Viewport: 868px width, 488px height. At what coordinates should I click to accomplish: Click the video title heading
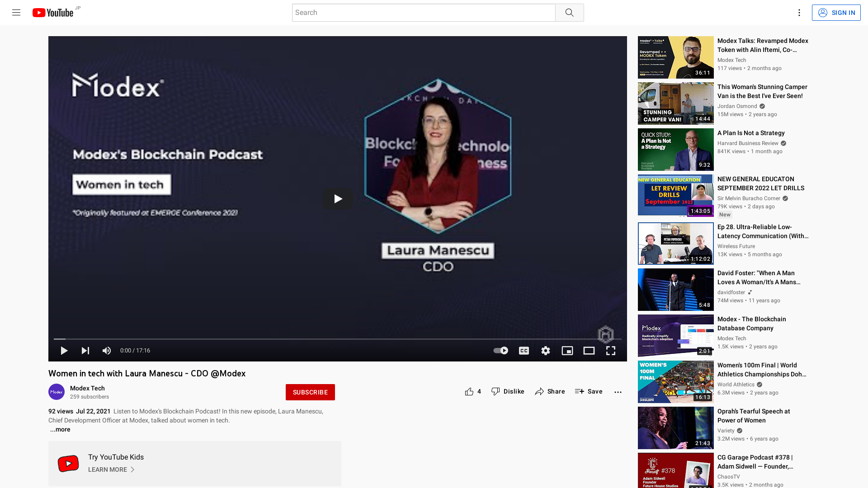[x=147, y=374]
